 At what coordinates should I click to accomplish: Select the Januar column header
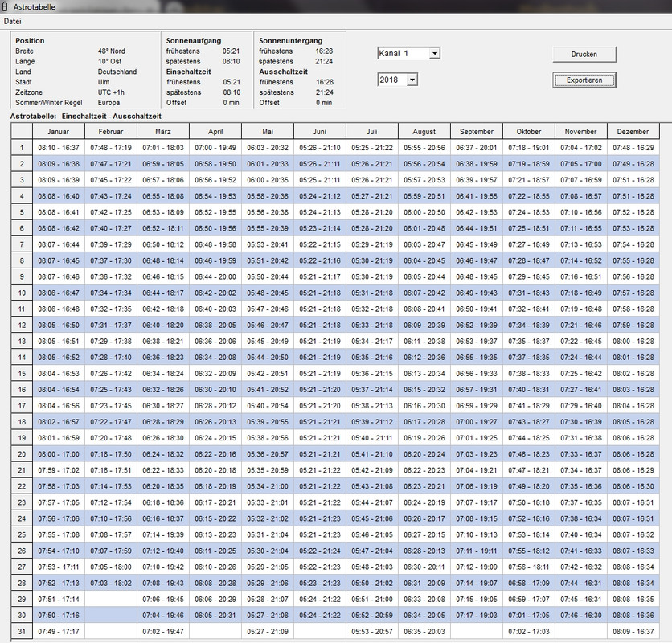pos(59,132)
